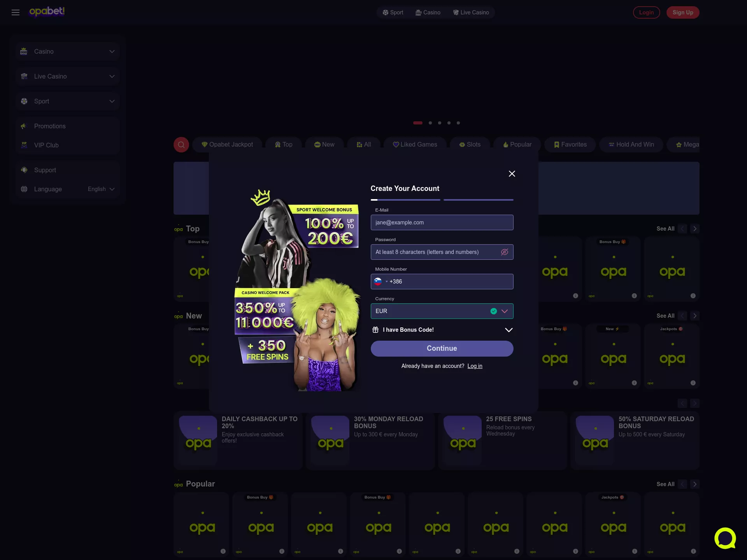
Task: Click the opabet logo
Action: pyautogui.click(x=47, y=12)
